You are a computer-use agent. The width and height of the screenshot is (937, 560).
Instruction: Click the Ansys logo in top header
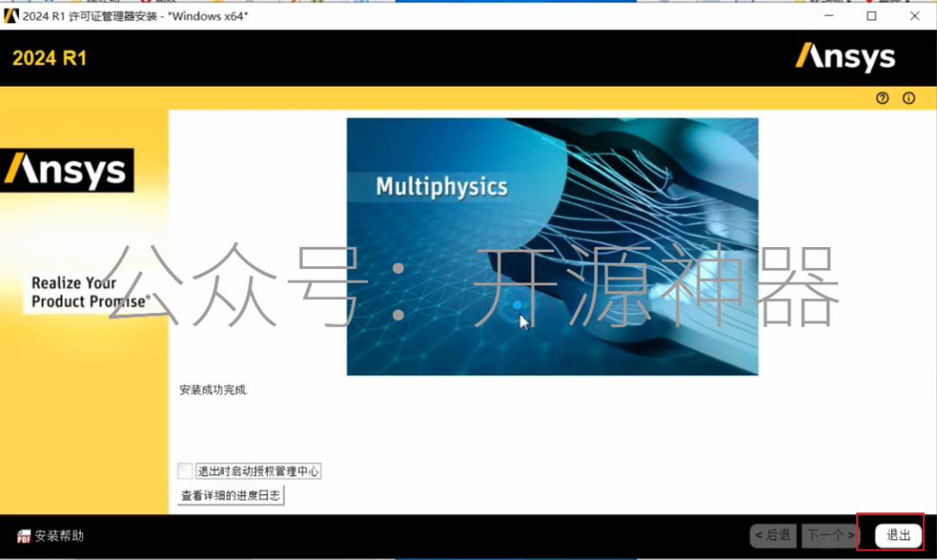[845, 57]
